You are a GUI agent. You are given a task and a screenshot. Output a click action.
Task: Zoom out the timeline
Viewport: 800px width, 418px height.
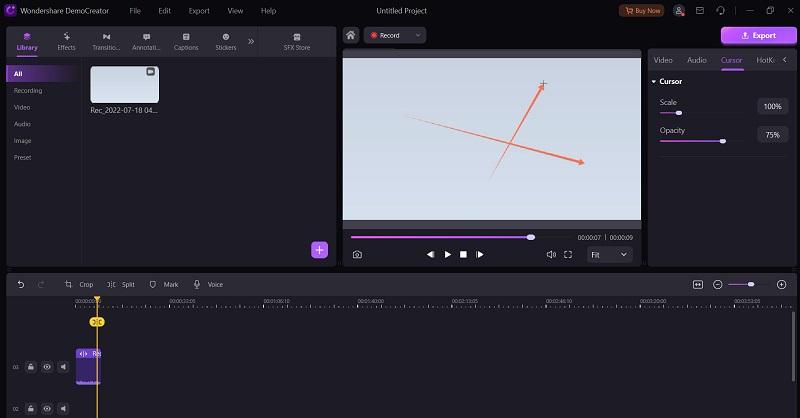(x=717, y=284)
